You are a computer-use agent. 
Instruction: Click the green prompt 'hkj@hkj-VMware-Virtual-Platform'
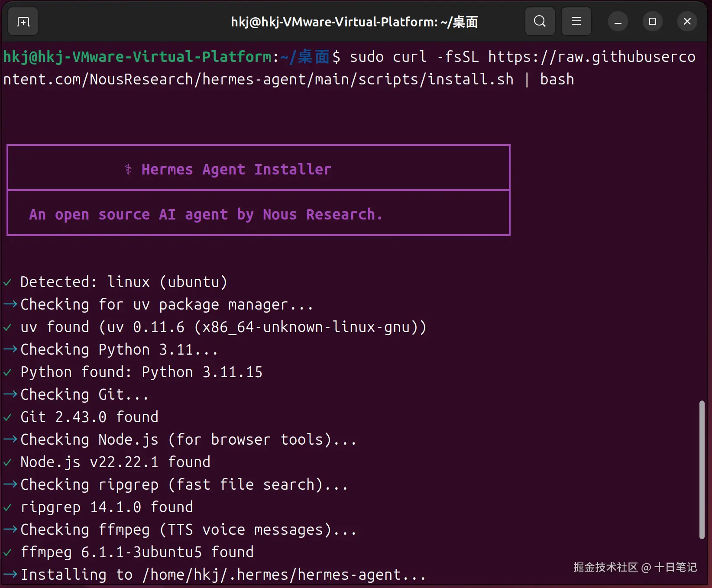point(137,57)
